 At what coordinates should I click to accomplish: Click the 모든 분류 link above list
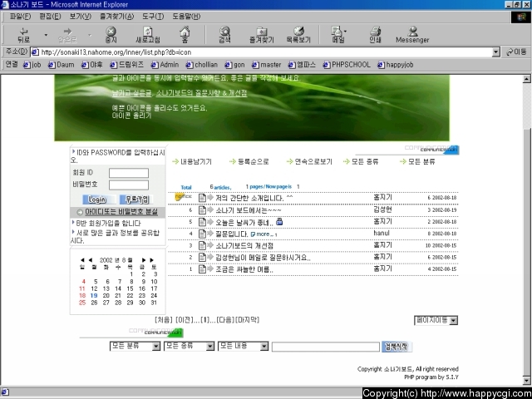pyautogui.click(x=421, y=162)
